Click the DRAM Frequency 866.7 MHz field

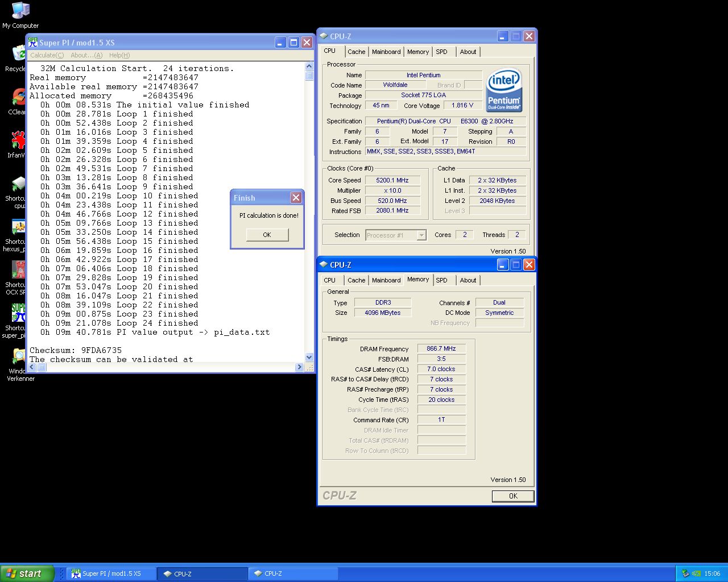441,348
